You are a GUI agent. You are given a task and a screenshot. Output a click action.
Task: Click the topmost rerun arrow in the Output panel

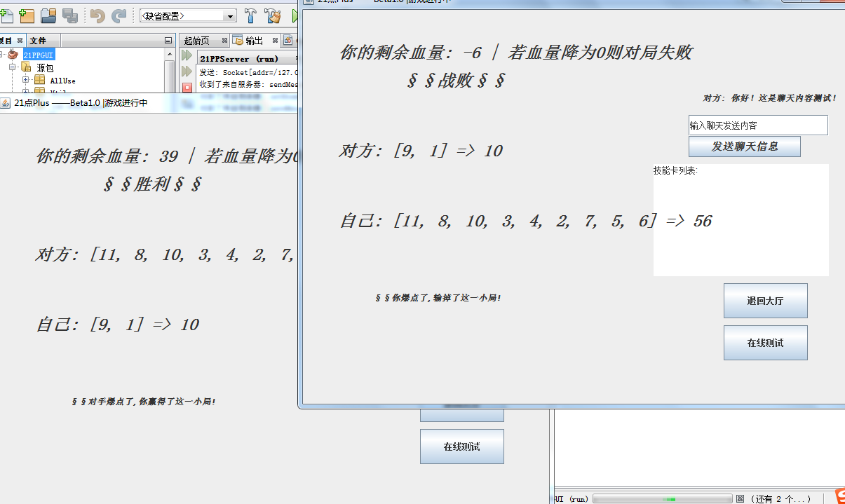(187, 55)
